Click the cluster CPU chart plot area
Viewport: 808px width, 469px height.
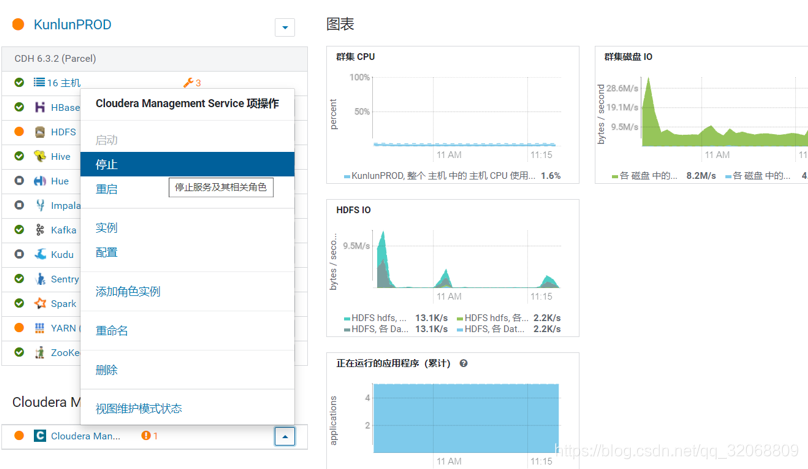[x=466, y=111]
